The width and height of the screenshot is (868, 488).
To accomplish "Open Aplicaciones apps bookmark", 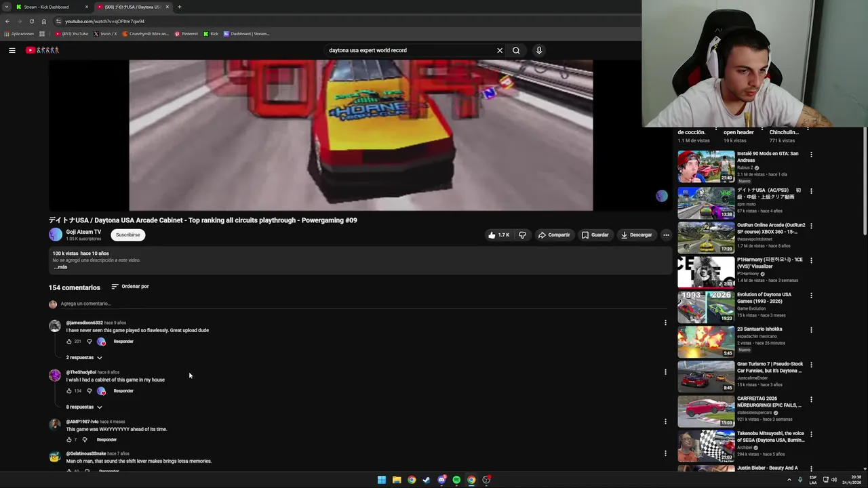I will click(x=19, y=34).
